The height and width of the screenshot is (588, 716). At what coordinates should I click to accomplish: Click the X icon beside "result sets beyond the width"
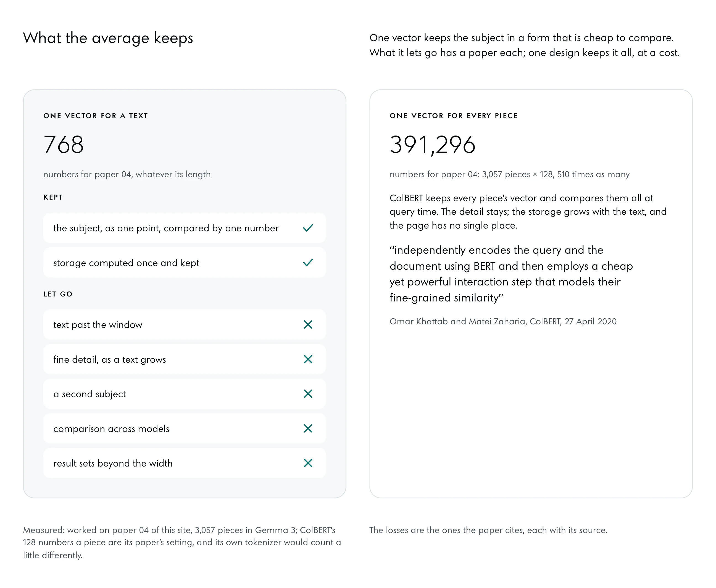[x=308, y=463]
